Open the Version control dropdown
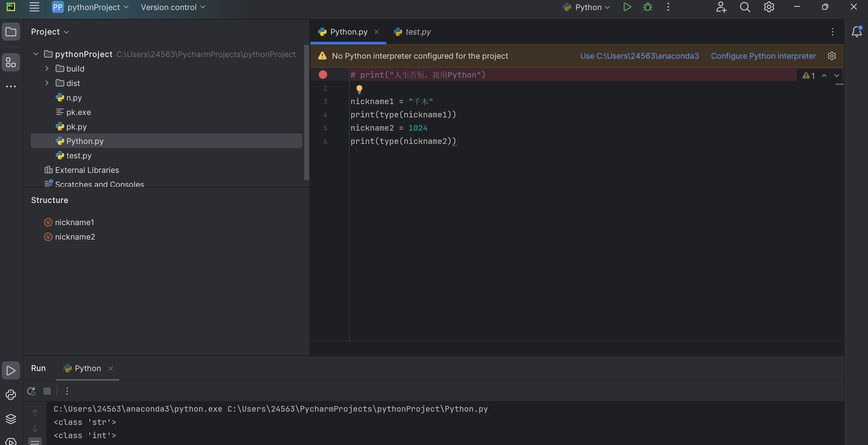This screenshot has height=445, width=868. (x=173, y=7)
